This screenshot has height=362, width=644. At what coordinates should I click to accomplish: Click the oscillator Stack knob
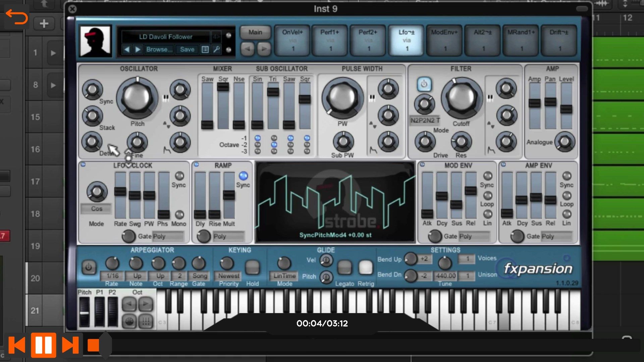click(x=92, y=116)
